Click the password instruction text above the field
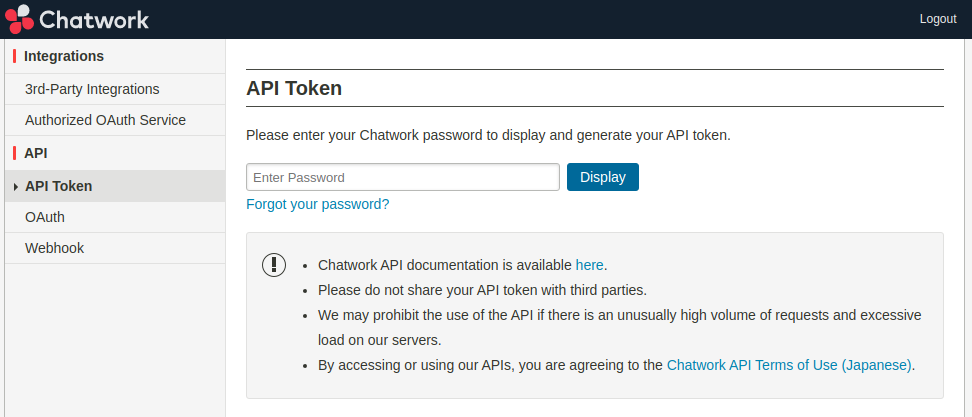972x417 pixels. tap(488, 134)
